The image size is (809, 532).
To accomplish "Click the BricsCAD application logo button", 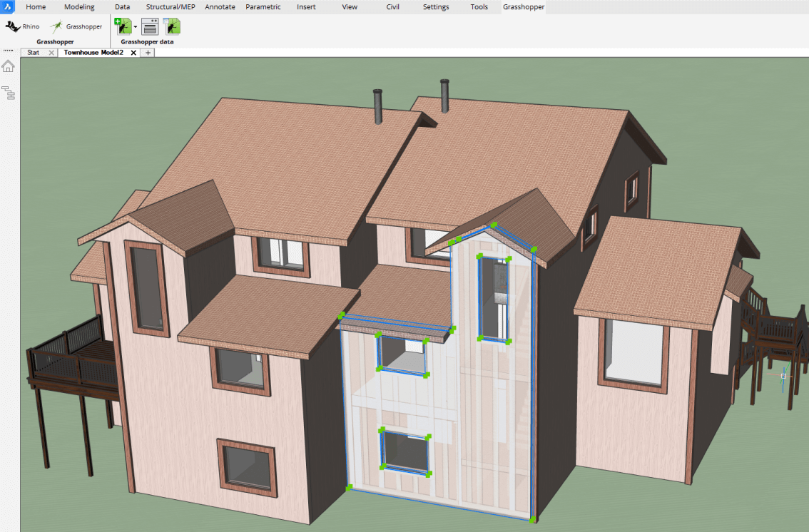I will click(8, 7).
